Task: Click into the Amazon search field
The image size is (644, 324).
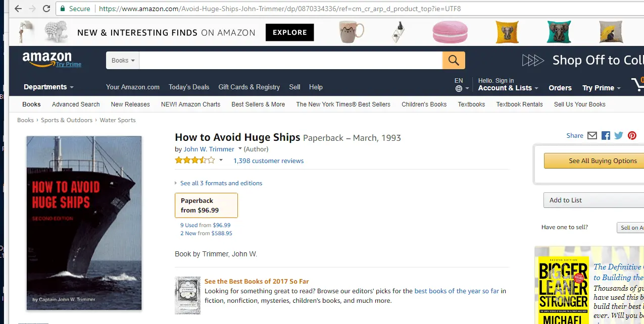Action: (x=290, y=61)
